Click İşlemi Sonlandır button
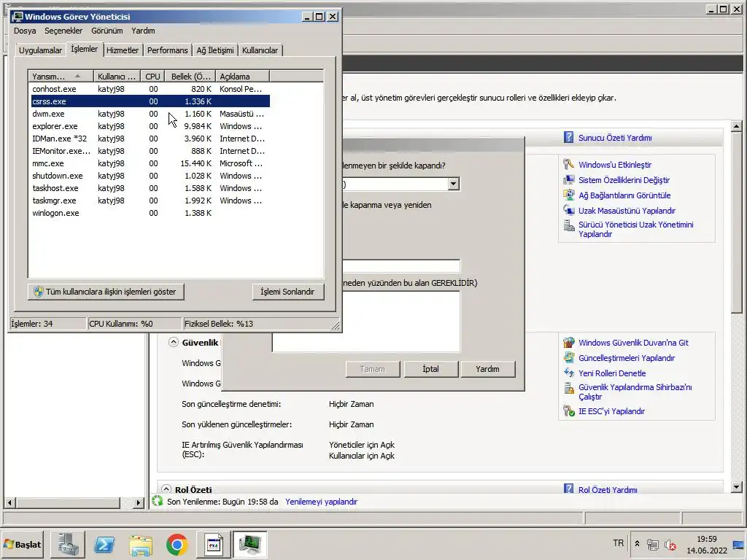Image resolution: width=747 pixels, height=560 pixels. pyautogui.click(x=287, y=292)
